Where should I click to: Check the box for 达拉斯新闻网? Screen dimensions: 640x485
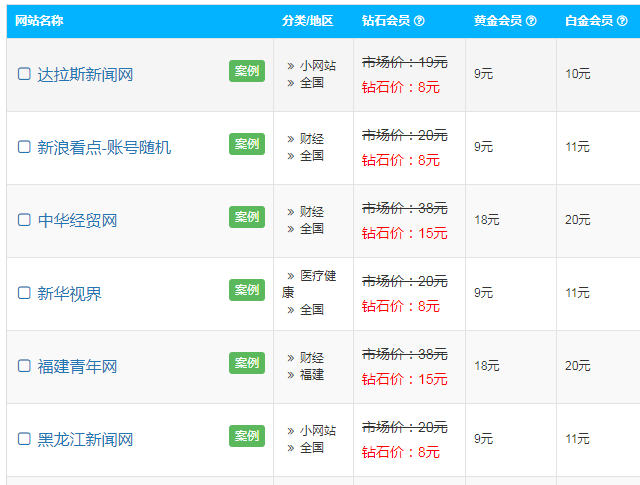point(24,74)
